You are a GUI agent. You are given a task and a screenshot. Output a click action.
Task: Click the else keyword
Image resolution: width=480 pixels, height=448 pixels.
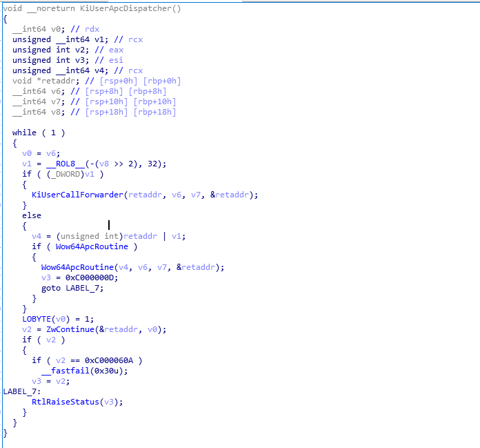pyautogui.click(x=32, y=215)
